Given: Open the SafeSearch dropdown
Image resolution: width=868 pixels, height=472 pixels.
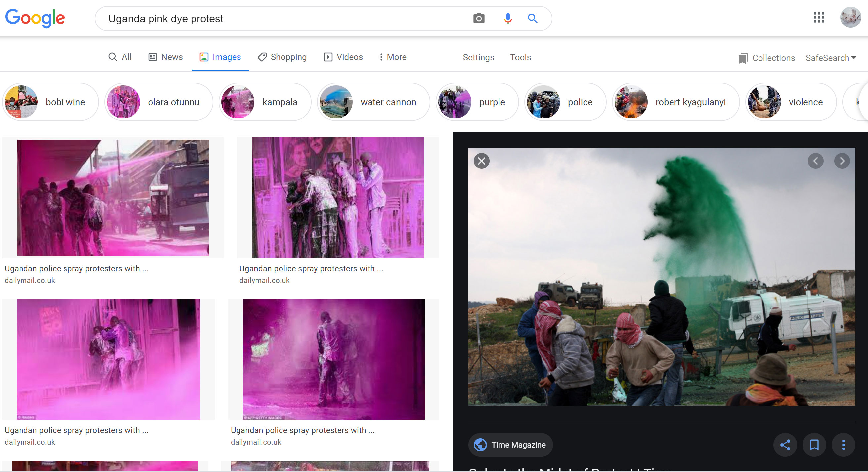Looking at the screenshot, I should (831, 58).
